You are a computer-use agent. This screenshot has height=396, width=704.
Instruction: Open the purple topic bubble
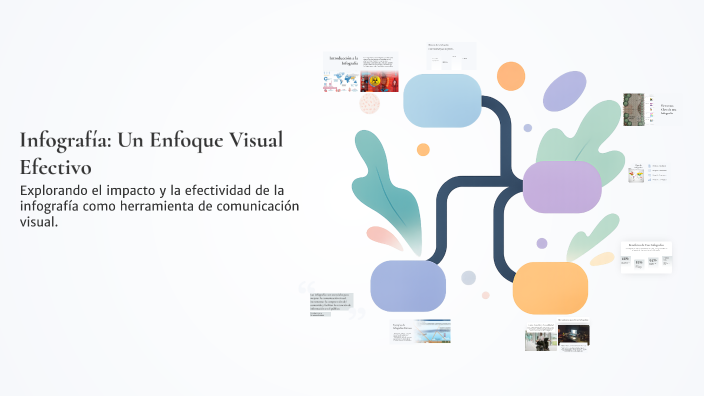[562, 187]
